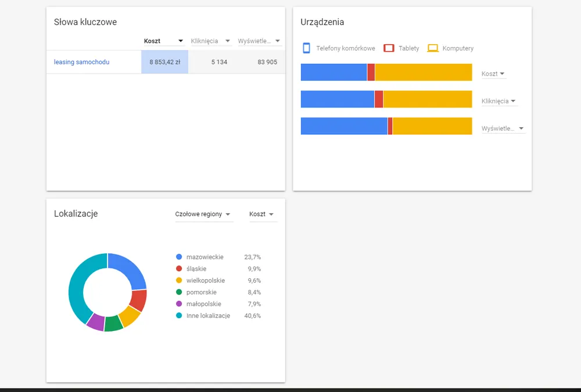Click the 5 134 clicks value
The height and width of the screenshot is (392, 581).
pyautogui.click(x=220, y=62)
